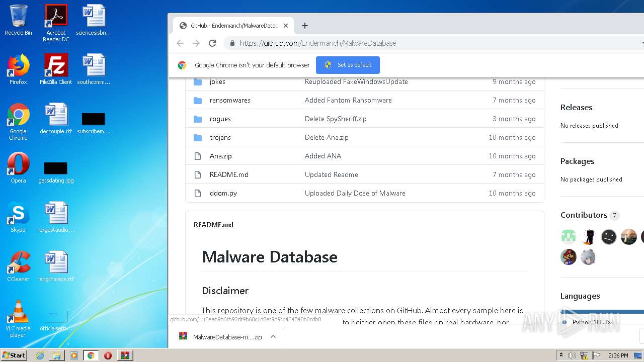Open the Skype desktop shortcut
The image size is (644, 362).
click(x=18, y=217)
